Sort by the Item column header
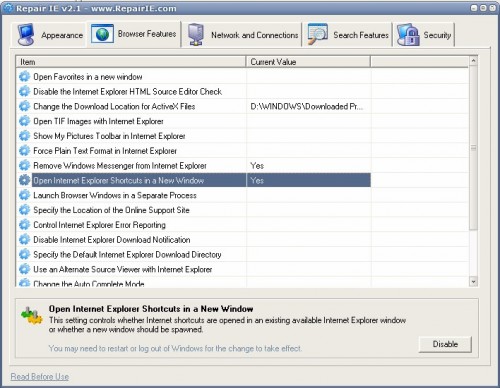The width and height of the screenshot is (500, 388). point(131,62)
